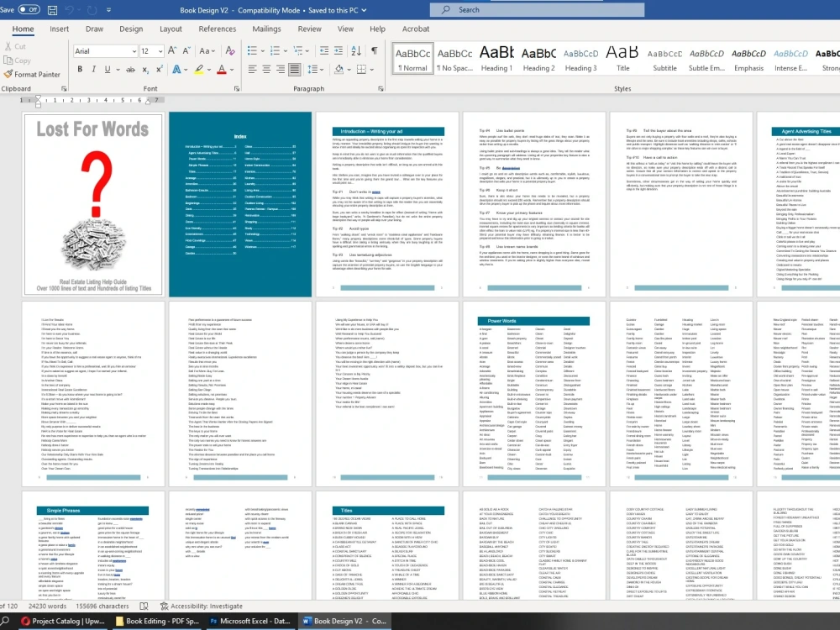Click the Clear All Formatting icon
The image size is (840, 630).
pyautogui.click(x=230, y=51)
